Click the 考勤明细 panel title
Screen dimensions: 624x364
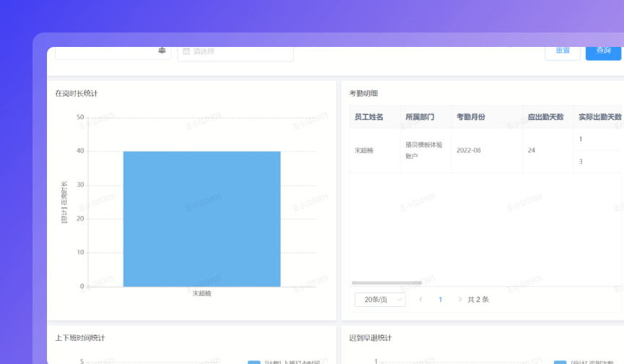point(363,93)
